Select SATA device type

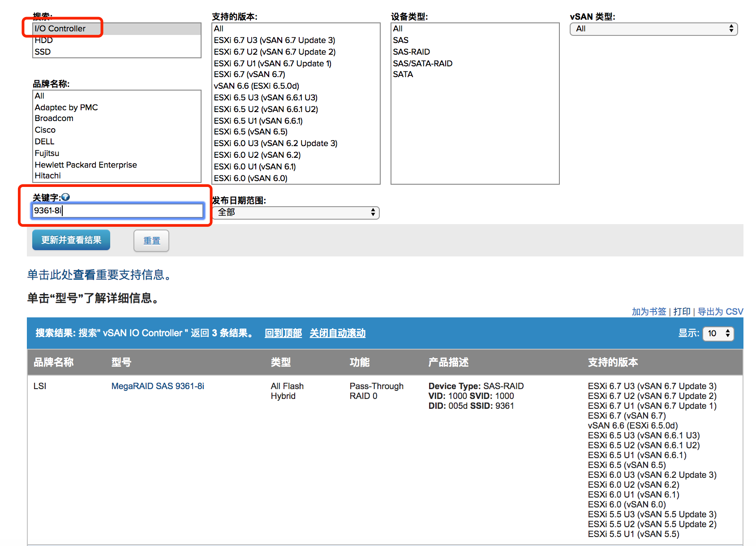click(x=475, y=74)
